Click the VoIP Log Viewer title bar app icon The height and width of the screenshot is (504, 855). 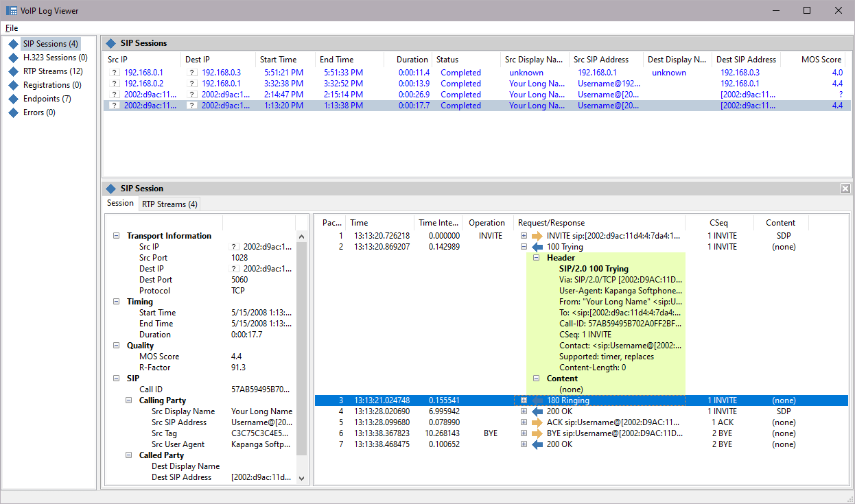click(x=11, y=10)
